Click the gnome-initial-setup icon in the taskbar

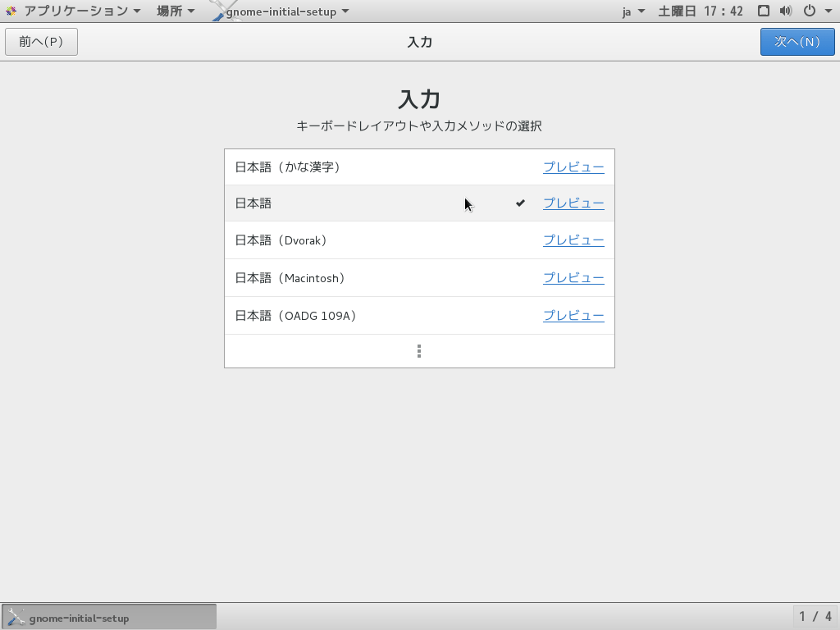(x=16, y=616)
